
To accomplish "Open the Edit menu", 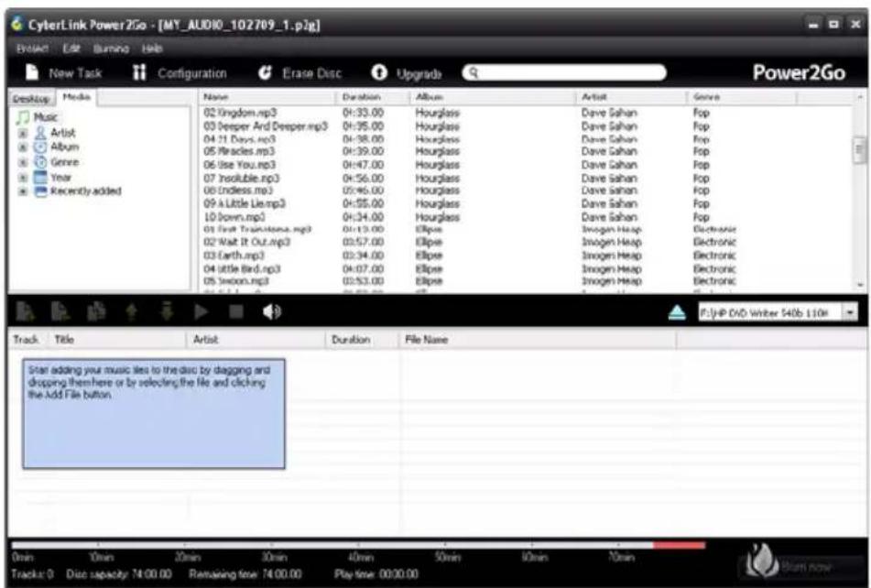I will 71,49.
